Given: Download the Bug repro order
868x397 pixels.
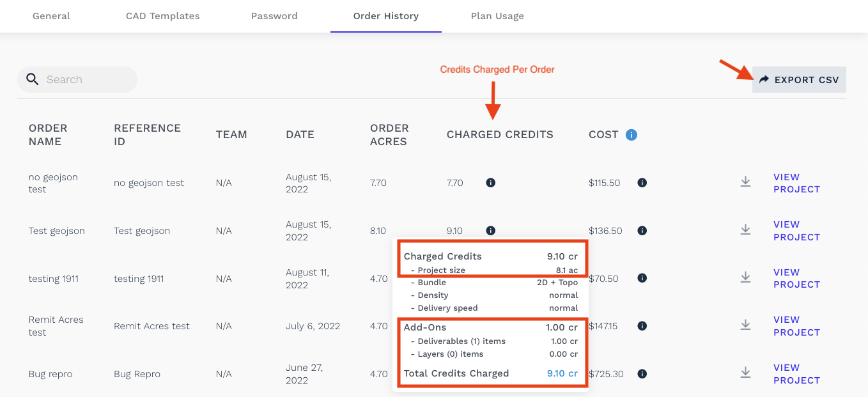Looking at the screenshot, I should point(745,373).
